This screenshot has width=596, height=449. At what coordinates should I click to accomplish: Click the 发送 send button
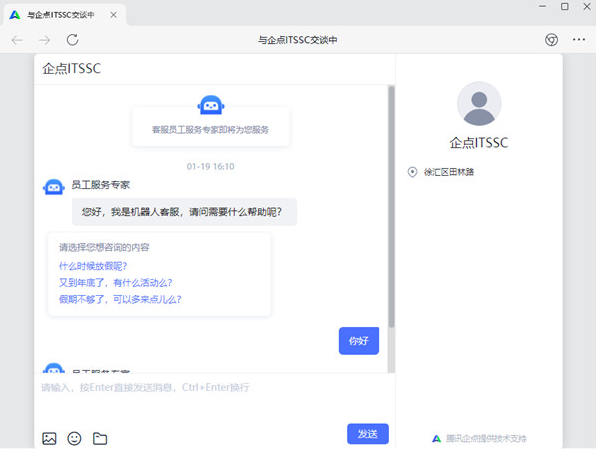368,434
